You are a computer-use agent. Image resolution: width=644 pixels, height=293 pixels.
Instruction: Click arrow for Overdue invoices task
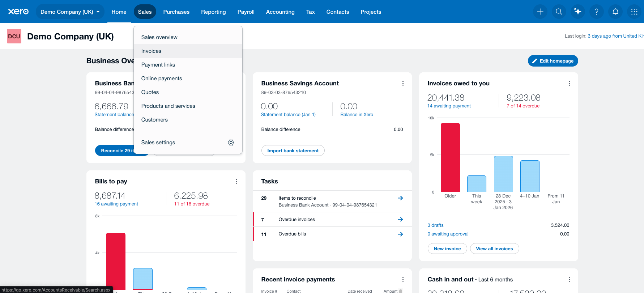401,219
